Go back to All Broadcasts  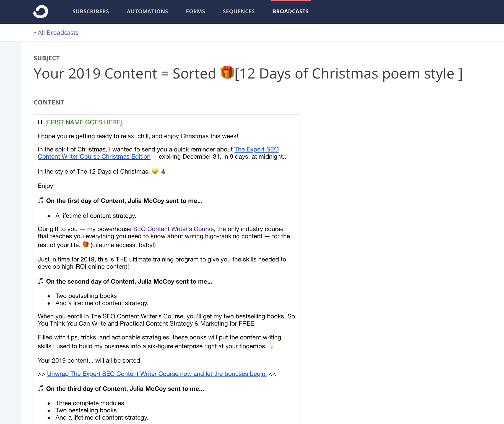56,33
